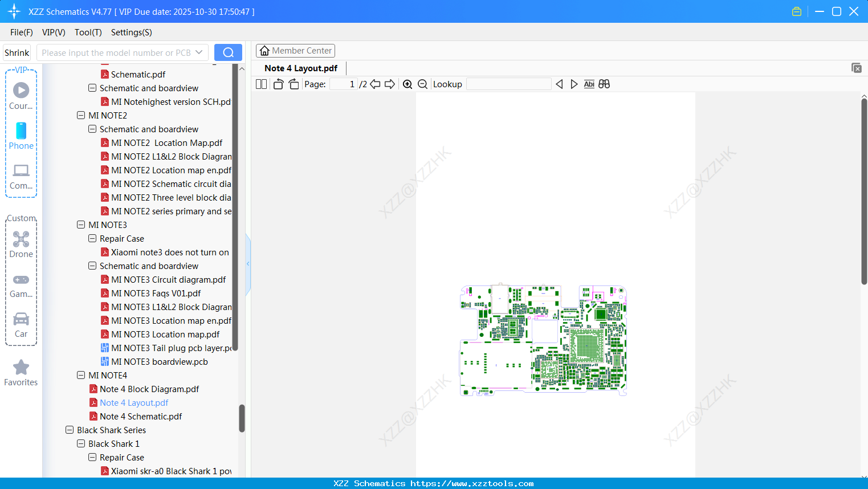Click the PDF viewer vertical scrollbar
The height and width of the screenshot is (489, 868).
point(864,191)
